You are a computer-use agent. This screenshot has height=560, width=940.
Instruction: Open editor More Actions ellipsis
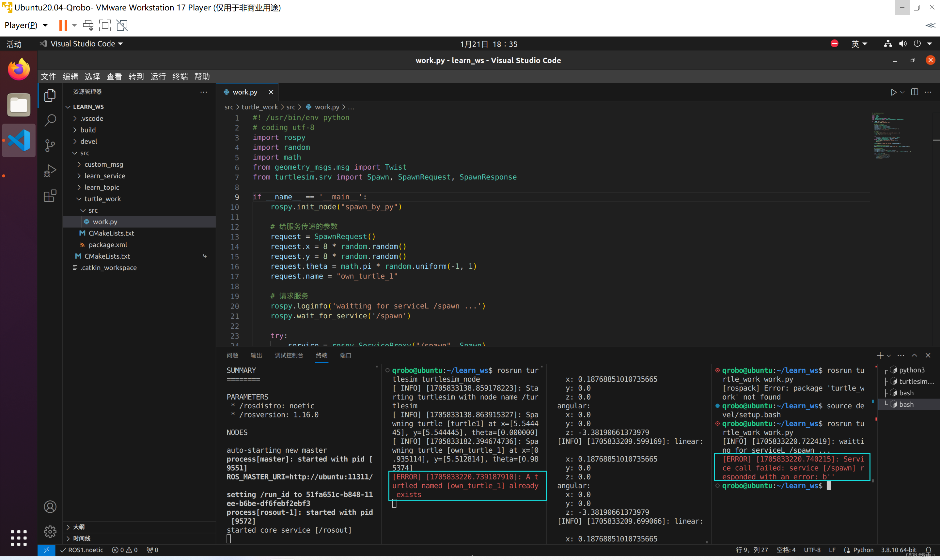tap(928, 92)
